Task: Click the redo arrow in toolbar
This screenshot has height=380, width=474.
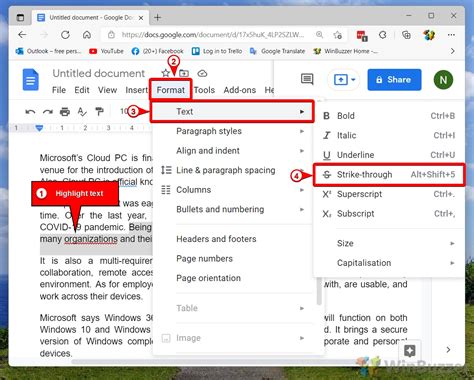Action: (x=48, y=112)
